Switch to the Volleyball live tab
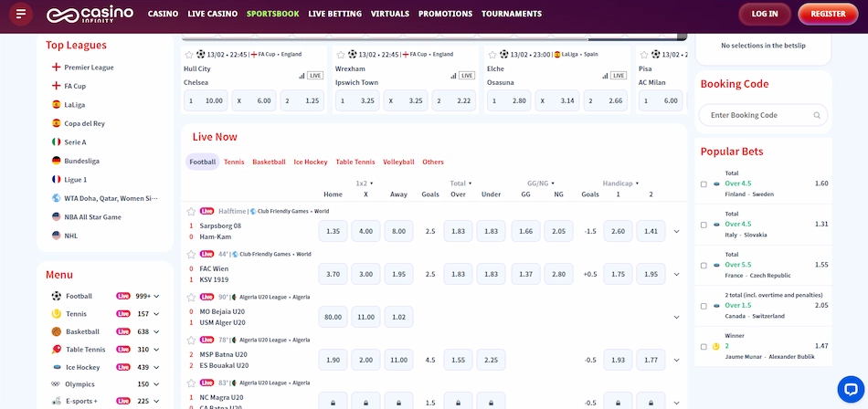Image resolution: width=868 pixels, height=409 pixels. (398, 163)
